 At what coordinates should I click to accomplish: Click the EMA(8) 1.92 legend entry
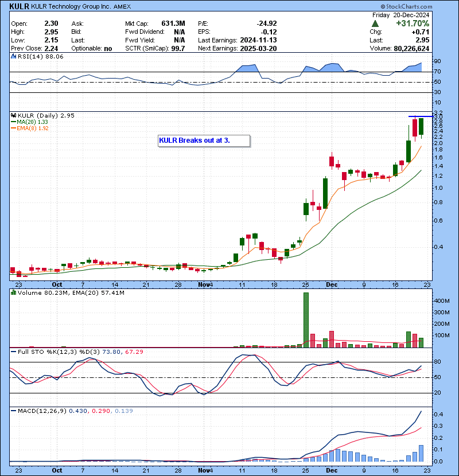[29, 128]
